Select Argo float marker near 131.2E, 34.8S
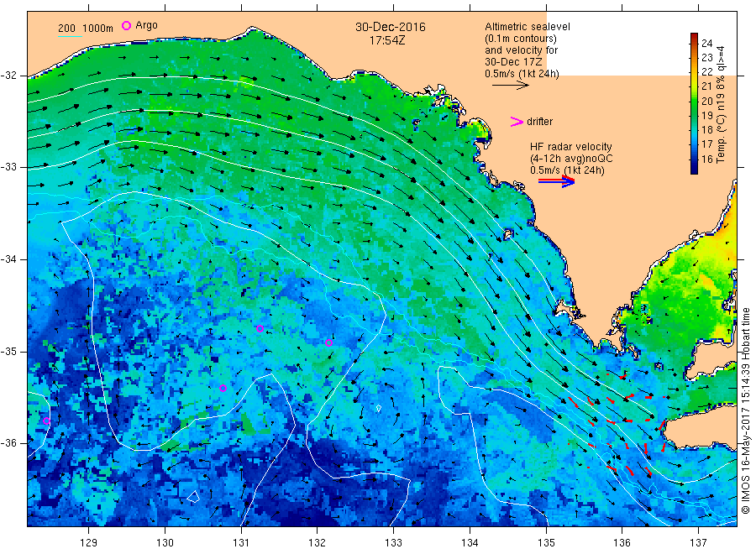 coord(260,328)
